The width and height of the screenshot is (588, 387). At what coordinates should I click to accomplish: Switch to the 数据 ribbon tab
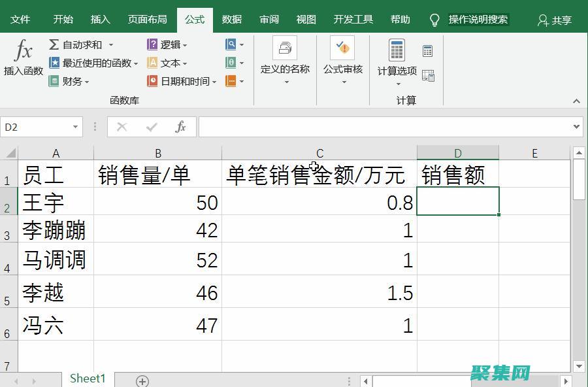tap(231, 19)
